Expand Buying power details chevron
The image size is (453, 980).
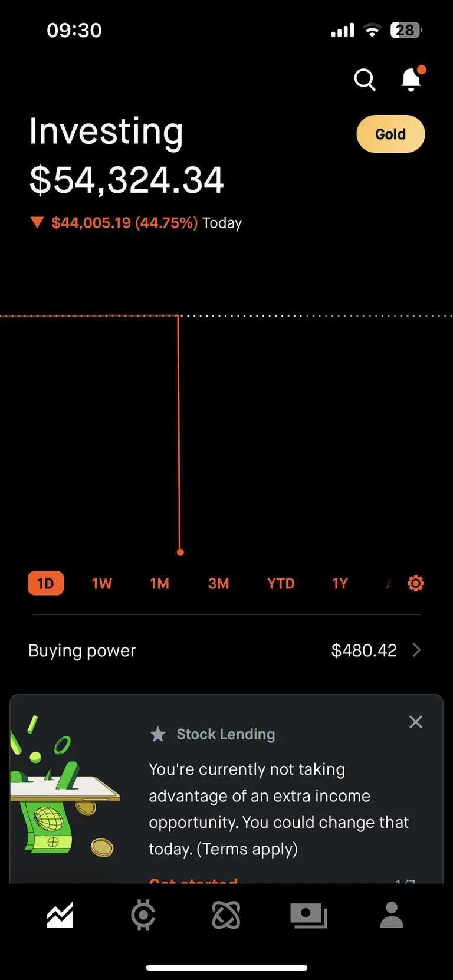[x=416, y=650]
